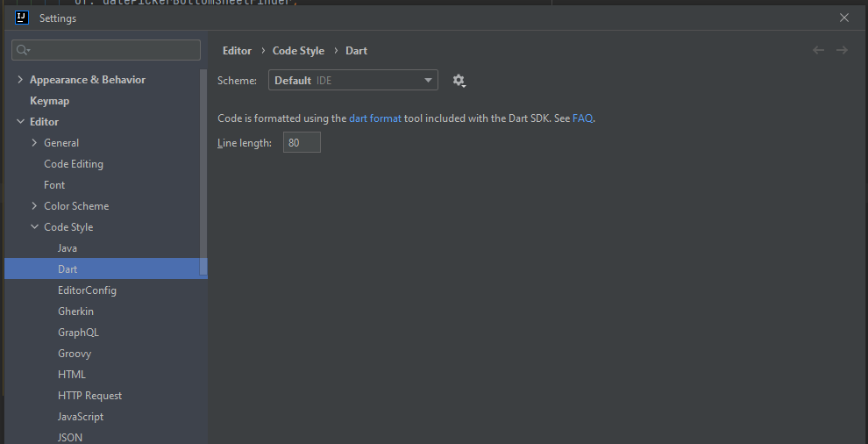The height and width of the screenshot is (444, 868).
Task: Open Font settings
Action: (54, 185)
